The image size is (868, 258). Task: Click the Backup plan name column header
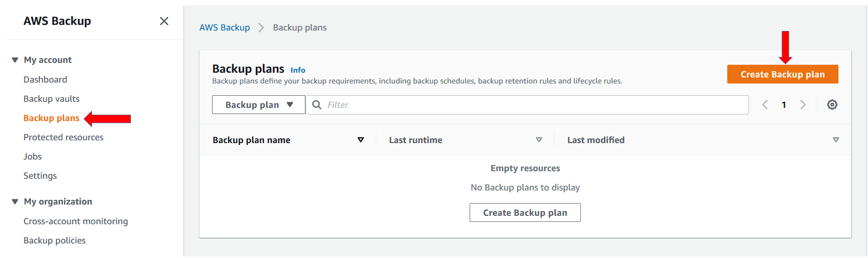click(251, 140)
